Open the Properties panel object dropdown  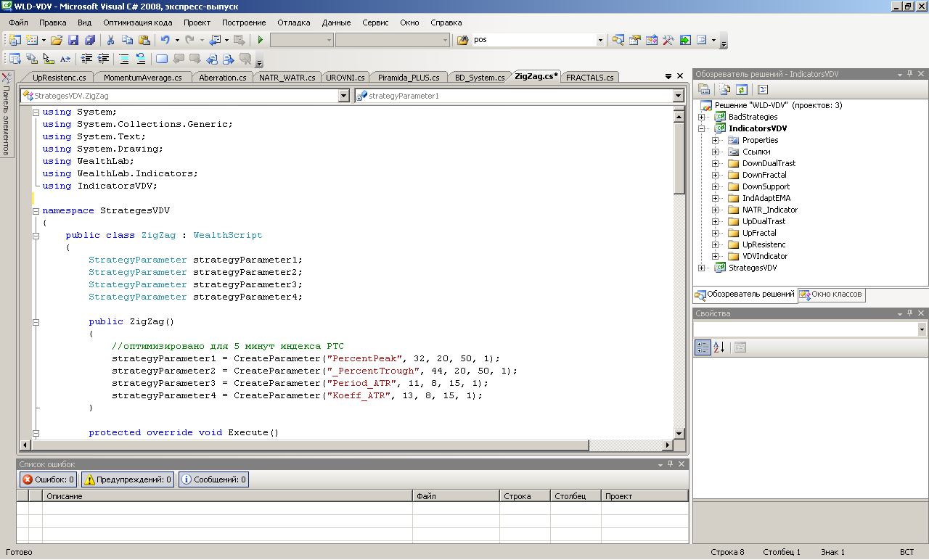(x=922, y=329)
